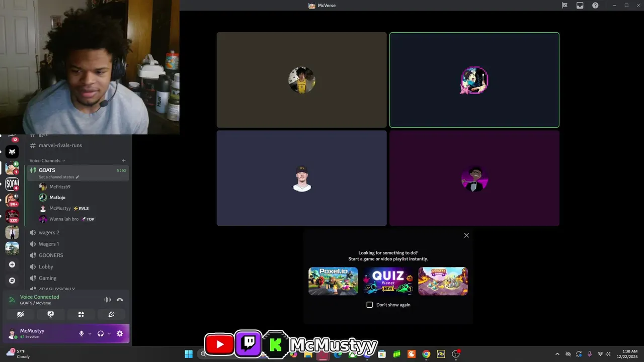Open server icon with landscape picture

point(12,248)
